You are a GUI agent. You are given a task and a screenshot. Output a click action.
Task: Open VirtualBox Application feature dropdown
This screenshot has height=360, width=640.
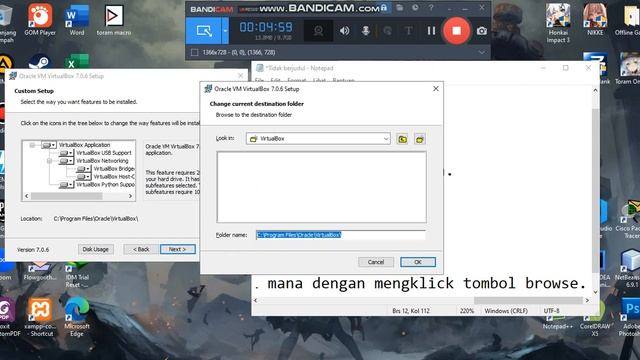pyautogui.click(x=49, y=145)
